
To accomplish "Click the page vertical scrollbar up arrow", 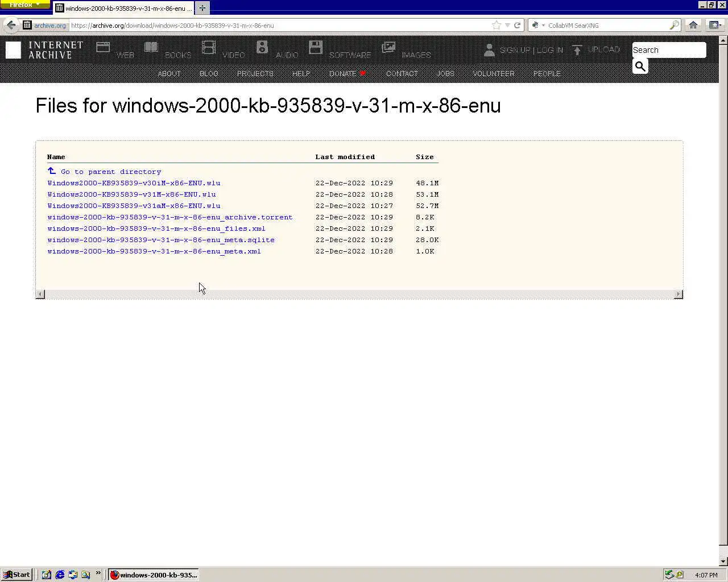I will coord(723,40).
